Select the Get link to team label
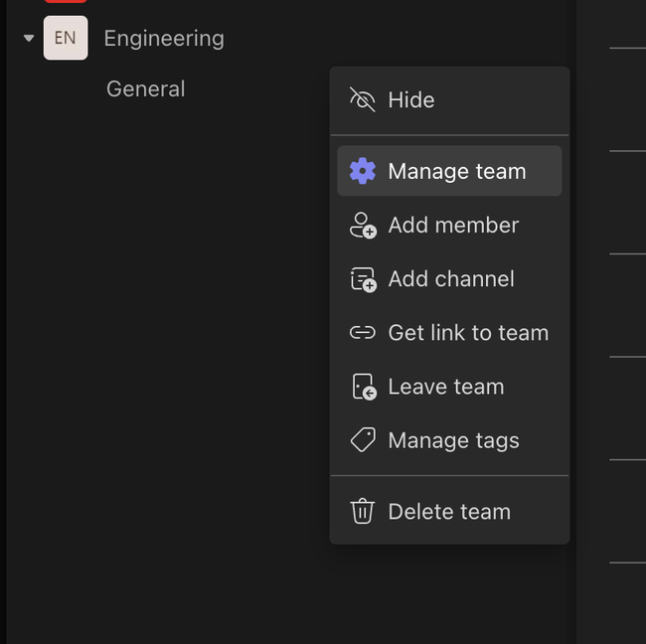This screenshot has width=646, height=644. 468,333
